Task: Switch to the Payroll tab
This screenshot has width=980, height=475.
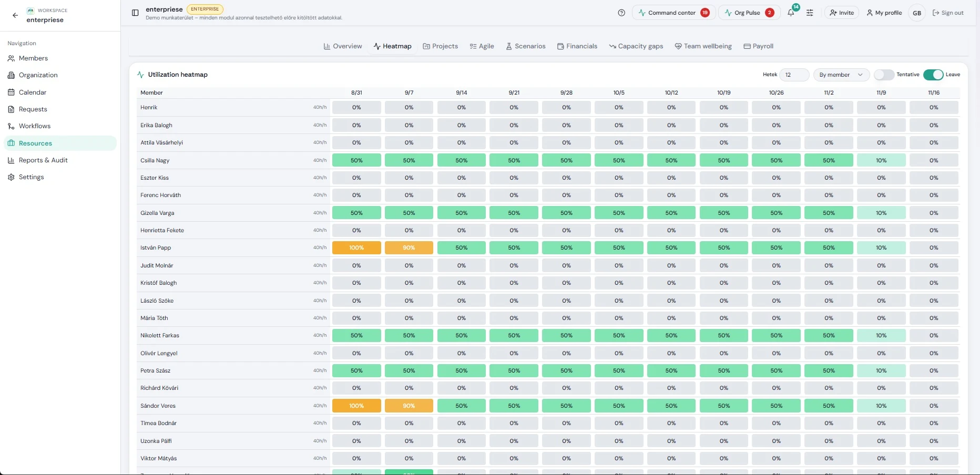Action: (759, 46)
